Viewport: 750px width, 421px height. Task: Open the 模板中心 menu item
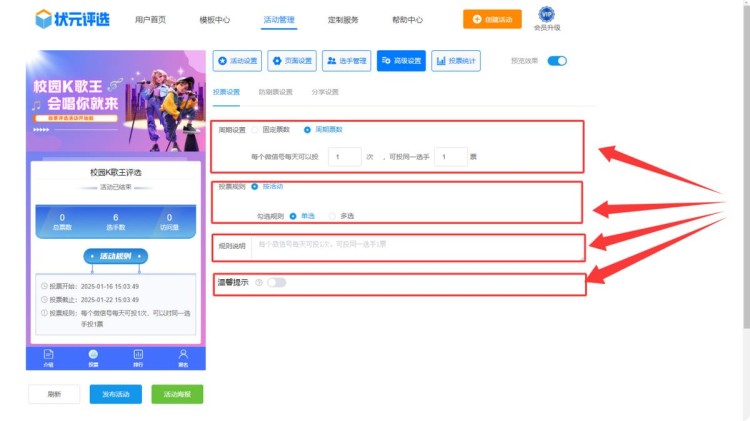coord(214,19)
